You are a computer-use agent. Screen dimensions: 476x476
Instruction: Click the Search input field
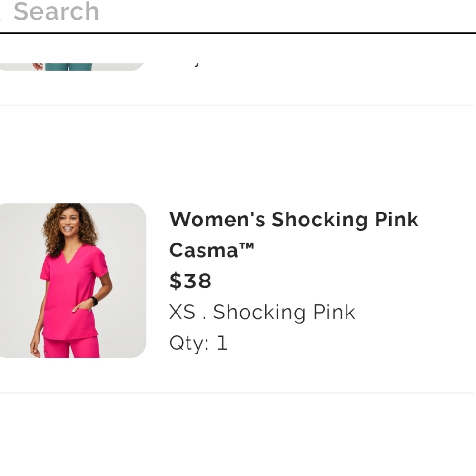pyautogui.click(x=238, y=12)
